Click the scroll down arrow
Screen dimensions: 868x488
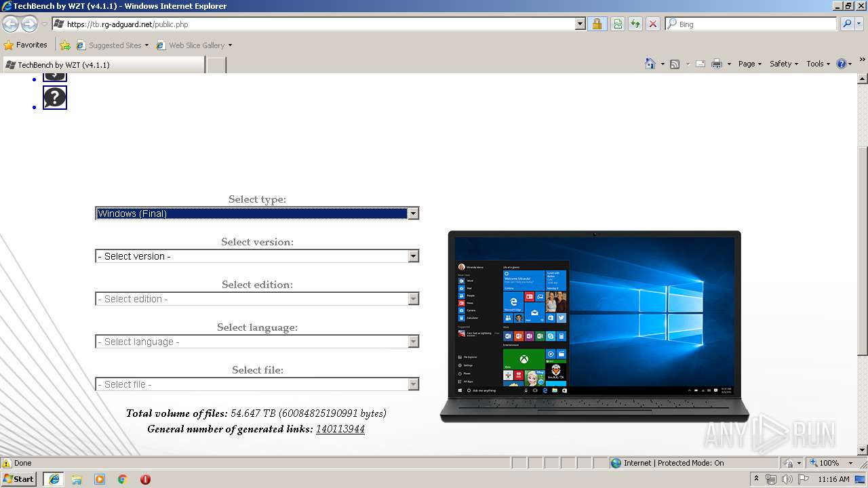[x=863, y=450]
